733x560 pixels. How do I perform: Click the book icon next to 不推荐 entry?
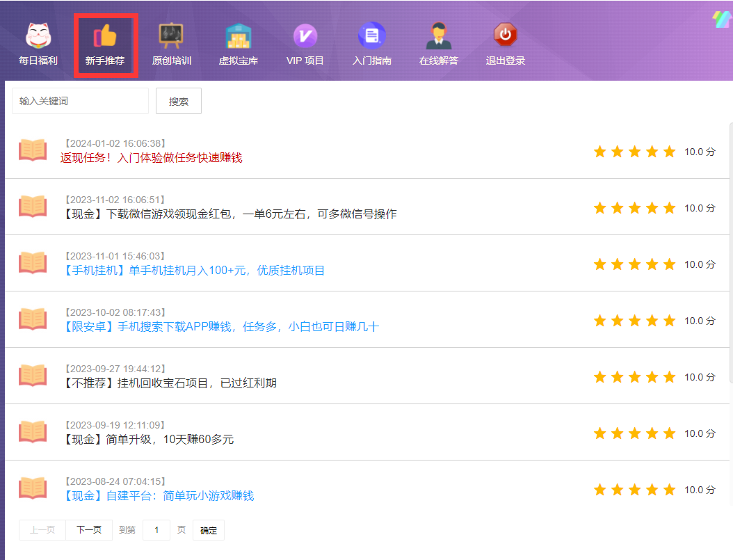point(32,376)
